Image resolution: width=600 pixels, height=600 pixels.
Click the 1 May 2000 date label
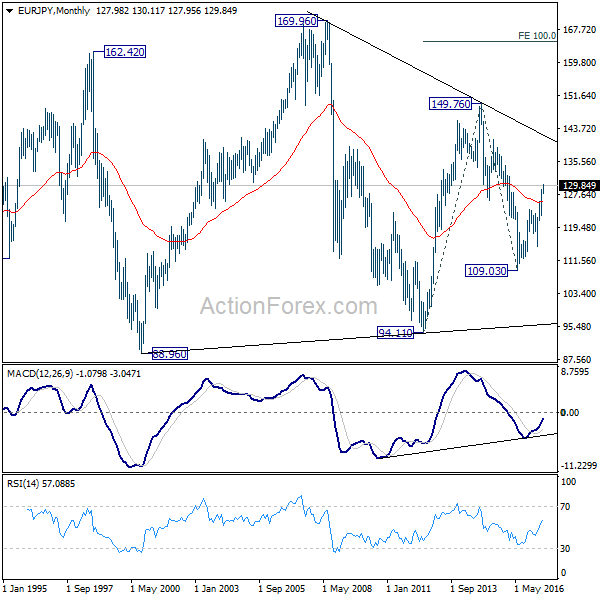tap(155, 589)
